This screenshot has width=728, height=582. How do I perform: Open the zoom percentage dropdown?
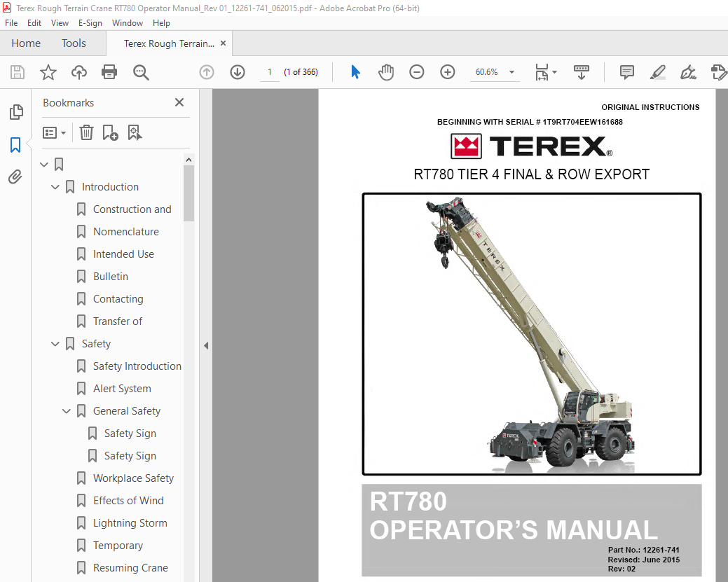pyautogui.click(x=511, y=72)
